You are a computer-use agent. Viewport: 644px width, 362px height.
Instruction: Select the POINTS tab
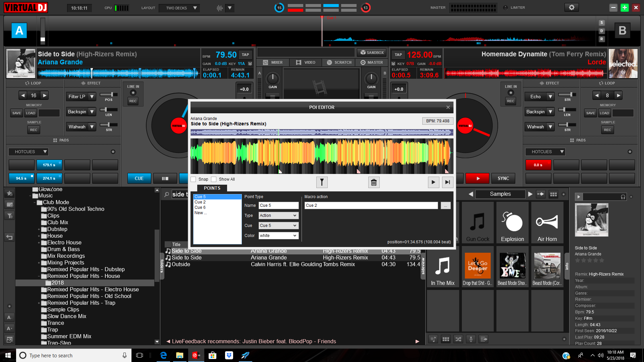click(212, 188)
